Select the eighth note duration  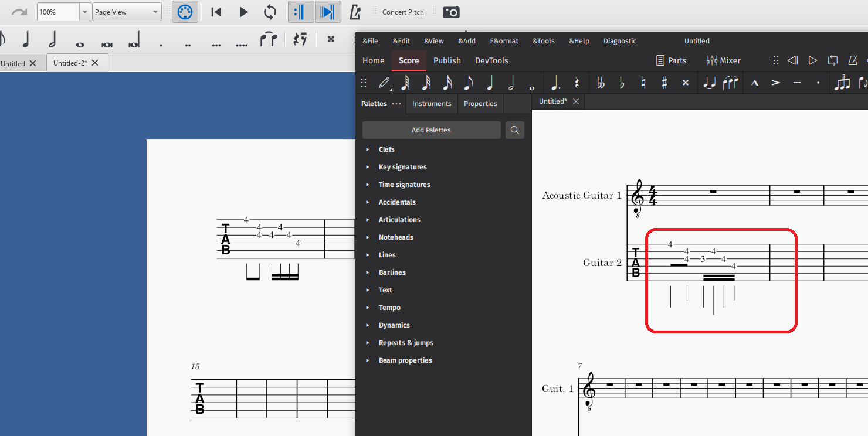468,83
